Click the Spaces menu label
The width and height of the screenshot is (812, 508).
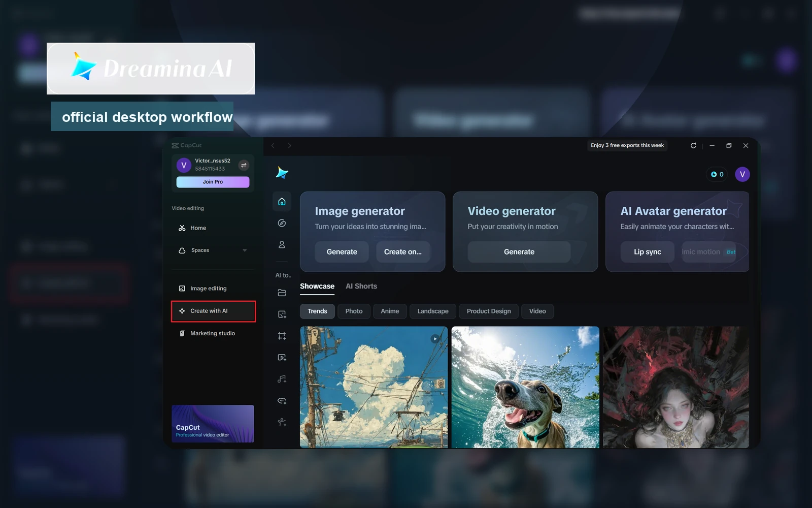pos(200,250)
